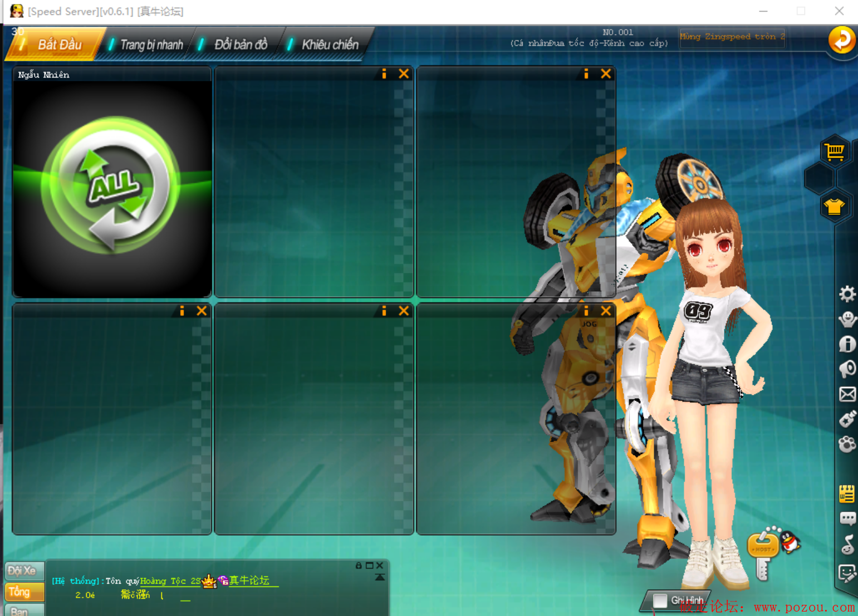Close the bottom-left player slot

[202, 311]
